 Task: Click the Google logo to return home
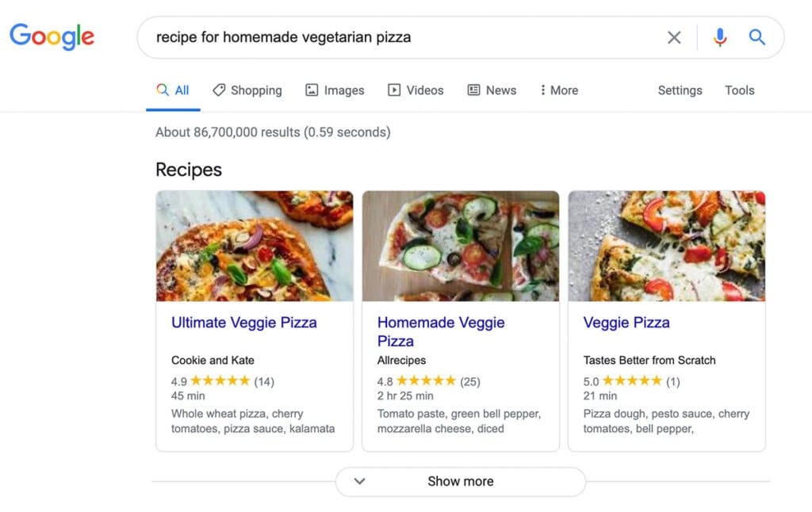pos(51,36)
